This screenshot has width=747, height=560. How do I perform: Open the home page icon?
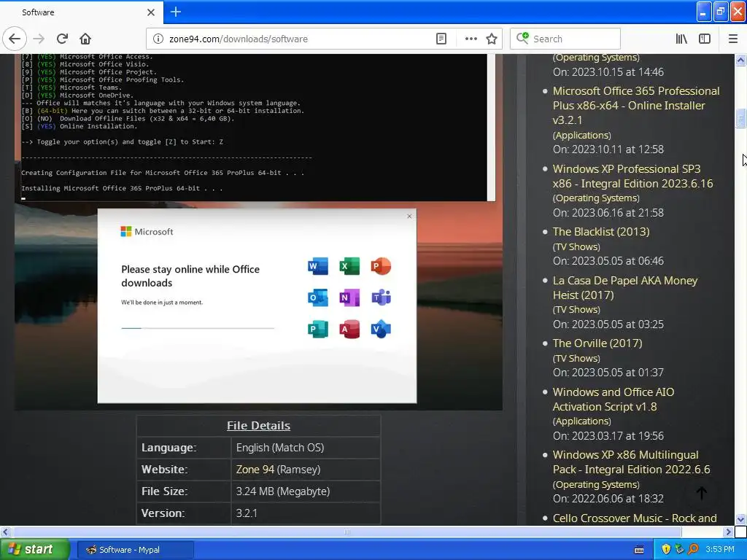[85, 39]
